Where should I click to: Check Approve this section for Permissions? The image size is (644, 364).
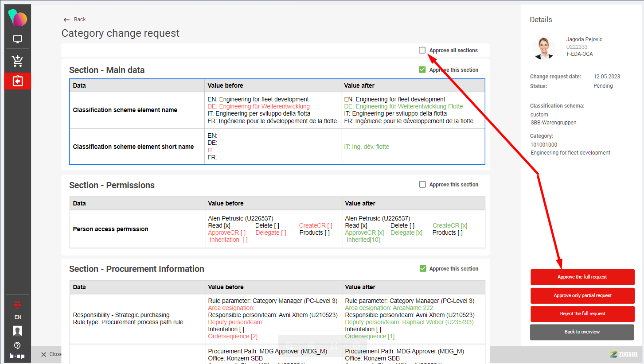pos(422,185)
